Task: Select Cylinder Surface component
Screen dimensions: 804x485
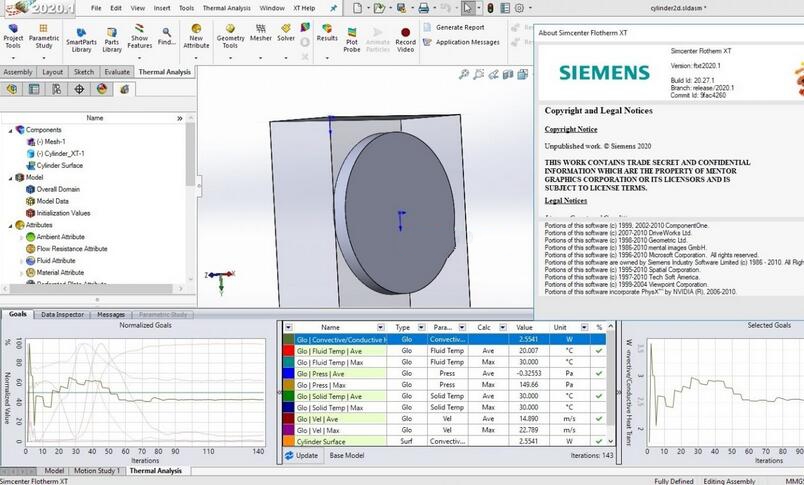Action: click(x=59, y=165)
